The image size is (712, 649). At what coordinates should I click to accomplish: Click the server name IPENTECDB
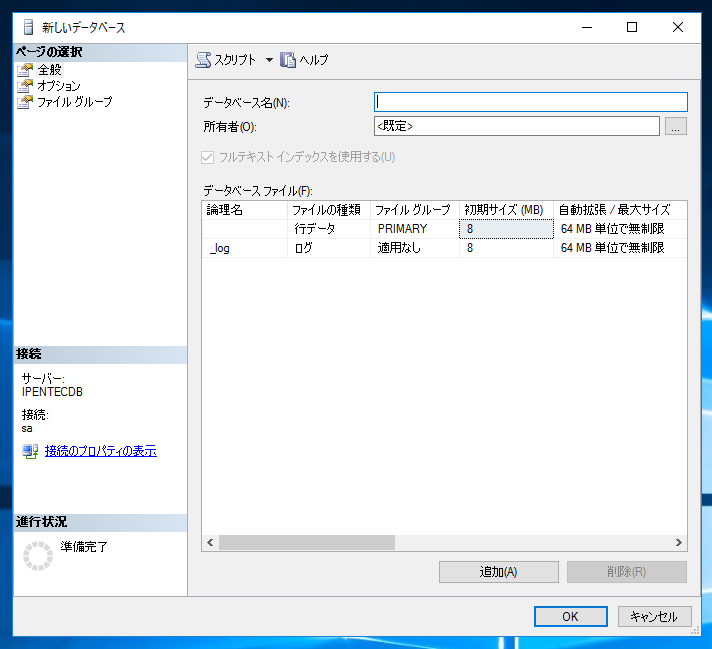52,392
